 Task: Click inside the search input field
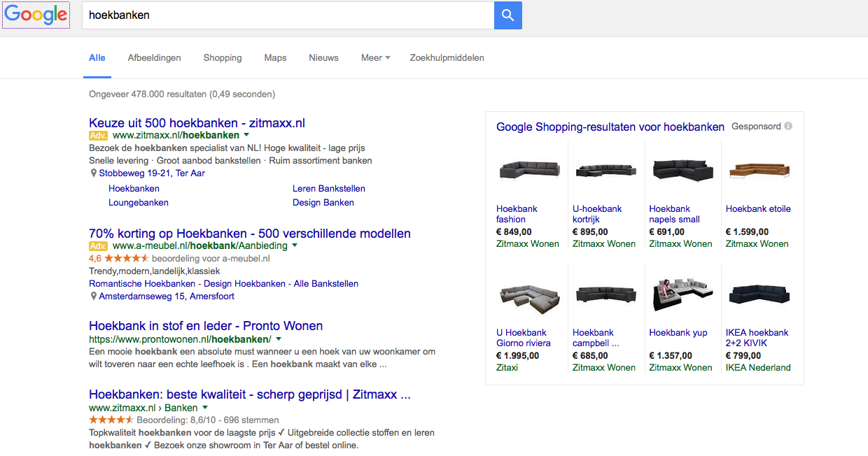(x=280, y=15)
